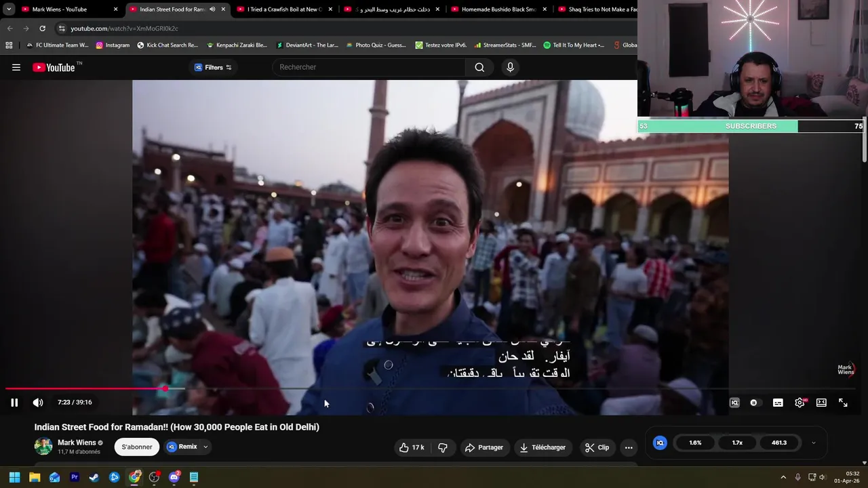
Task: Open the FC Ultimate Team bookmark
Action: [57, 45]
